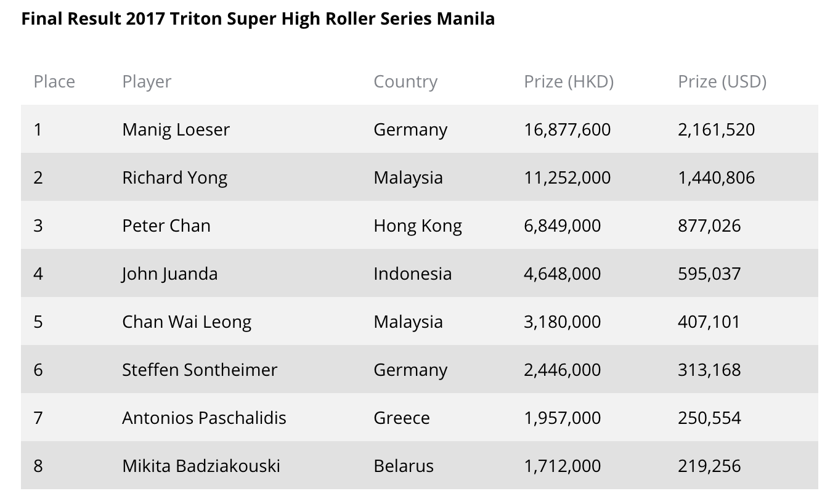838x504 pixels.
Task: Click the Prize (HKD) column header
Action: pos(569,81)
